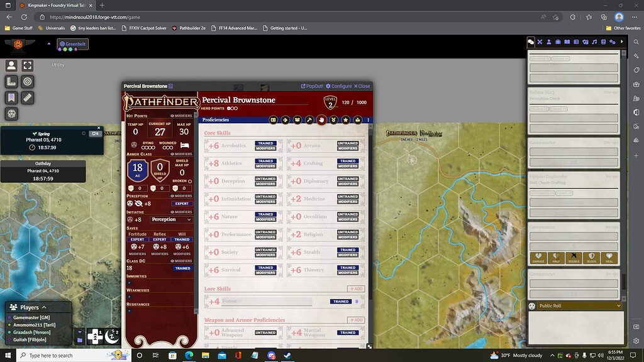
Task: Open Steam from the Windows taskbar
Action: click(x=287, y=356)
